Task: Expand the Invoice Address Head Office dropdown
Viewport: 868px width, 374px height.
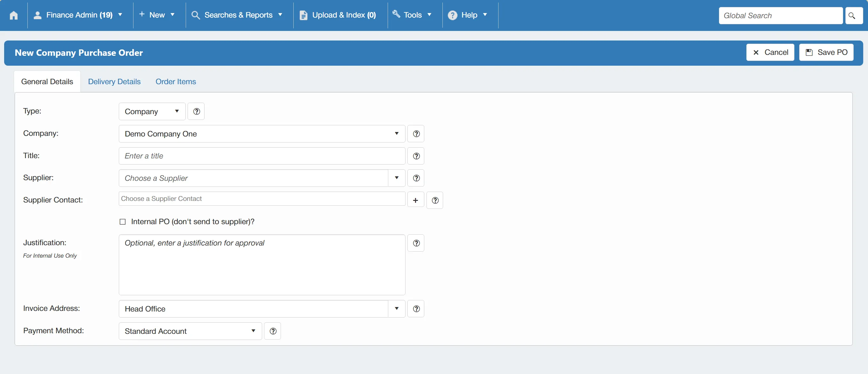Action: (262, 309)
